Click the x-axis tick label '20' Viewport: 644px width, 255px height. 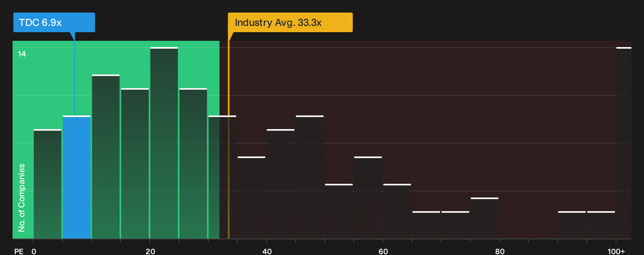[150, 251]
